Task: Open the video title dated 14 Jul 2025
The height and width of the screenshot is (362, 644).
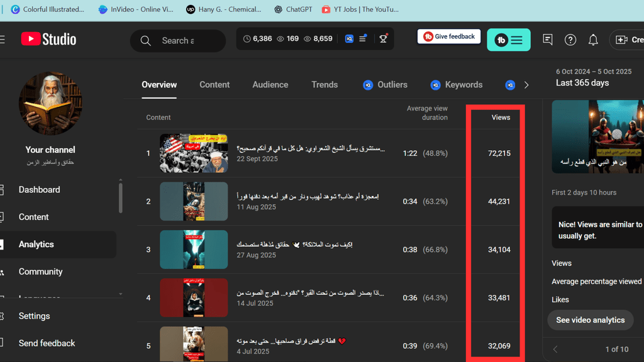Action: [311, 293]
